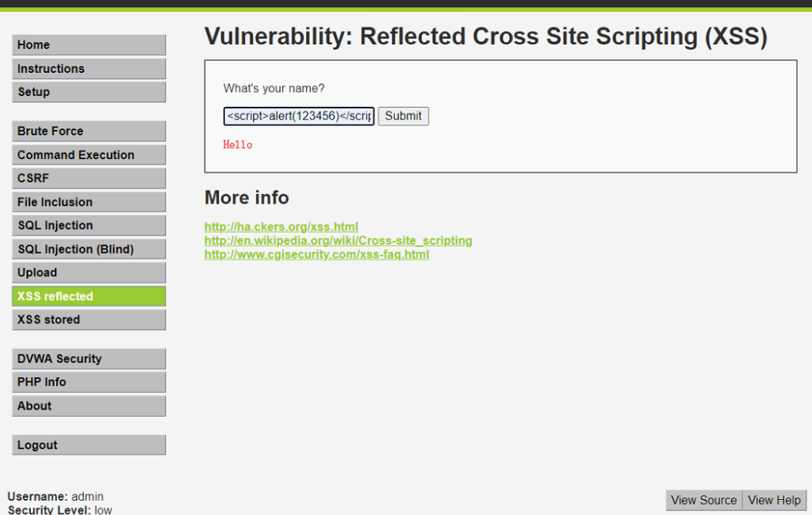Open the DVWA Security settings page
Image resolution: width=812 pixels, height=515 pixels.
coord(88,358)
